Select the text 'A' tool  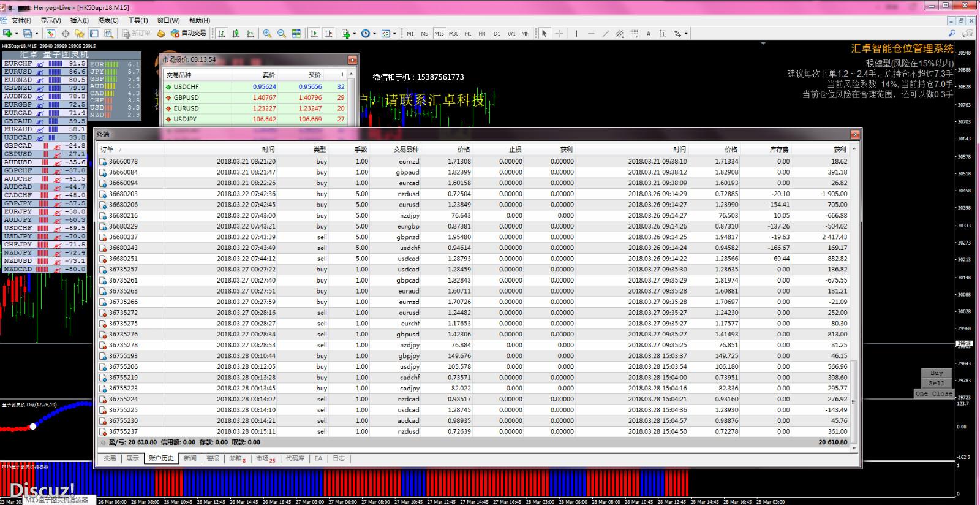[649, 34]
